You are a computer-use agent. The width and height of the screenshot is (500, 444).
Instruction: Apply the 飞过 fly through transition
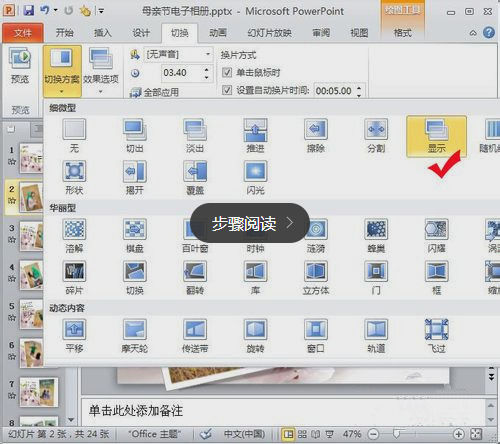pos(436,336)
